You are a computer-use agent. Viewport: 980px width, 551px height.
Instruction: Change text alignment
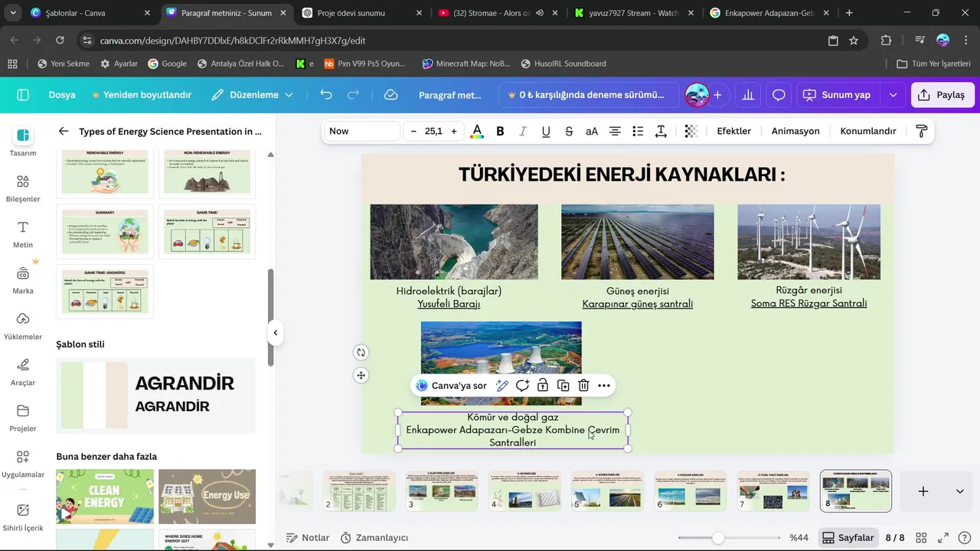[615, 132]
